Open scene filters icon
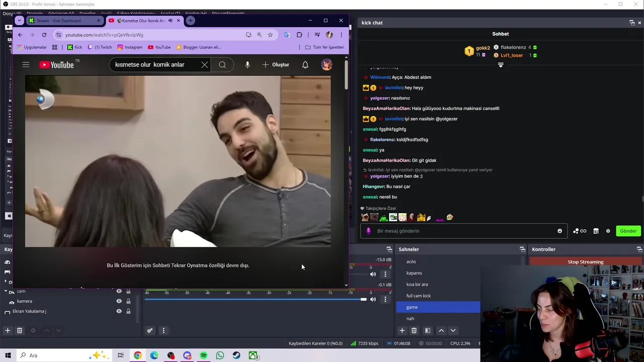 pos(428,330)
